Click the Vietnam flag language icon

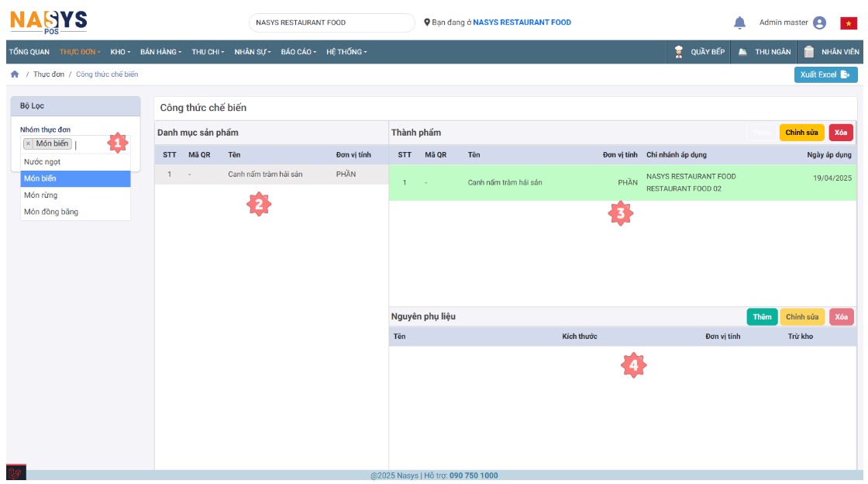(x=849, y=23)
